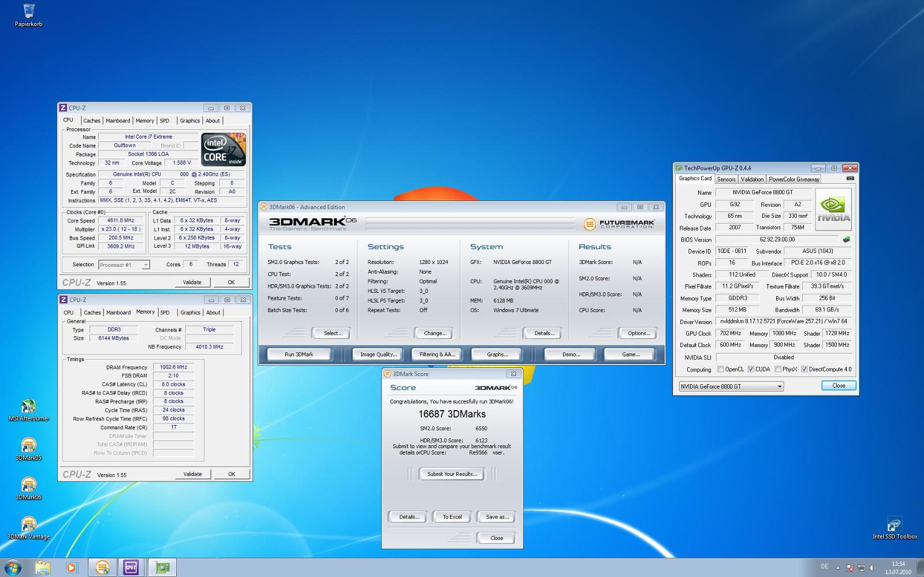Click the Demo button in 3DMark06

pos(571,354)
